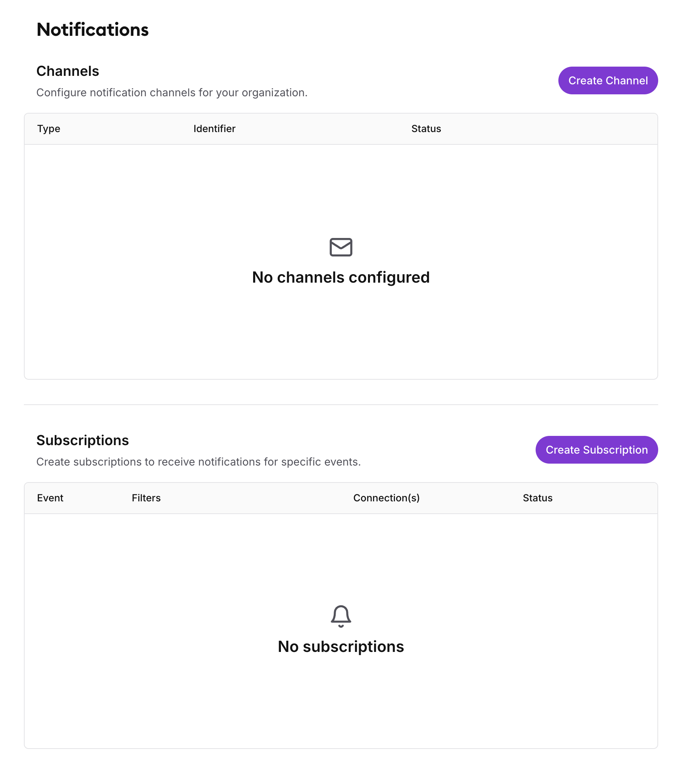Click the Subscriptions section heading
Image resolution: width=689 pixels, height=784 pixels.
(x=82, y=441)
